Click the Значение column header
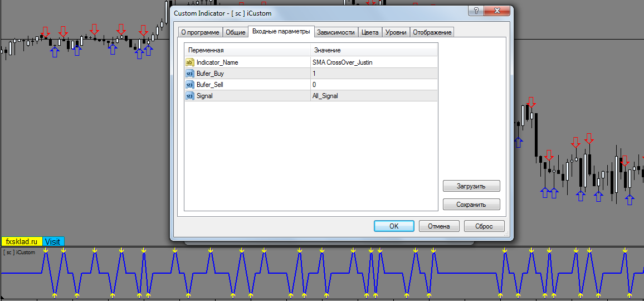Image resolution: width=644 pixels, height=301 pixels. pos(374,50)
